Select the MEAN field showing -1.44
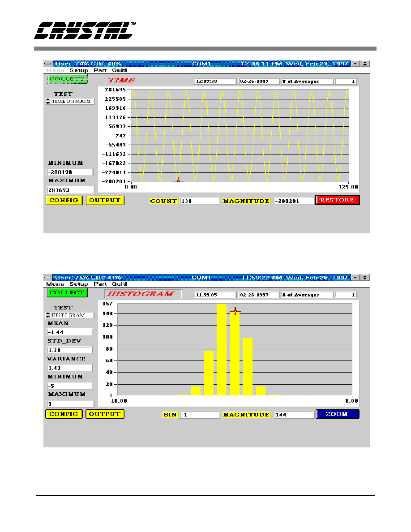The image size is (411, 532). tap(70, 332)
